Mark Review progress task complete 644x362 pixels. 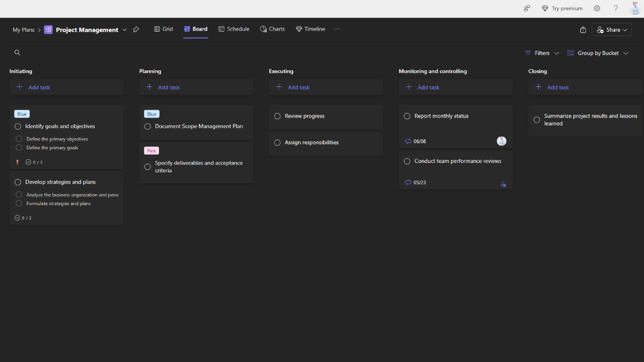click(277, 116)
